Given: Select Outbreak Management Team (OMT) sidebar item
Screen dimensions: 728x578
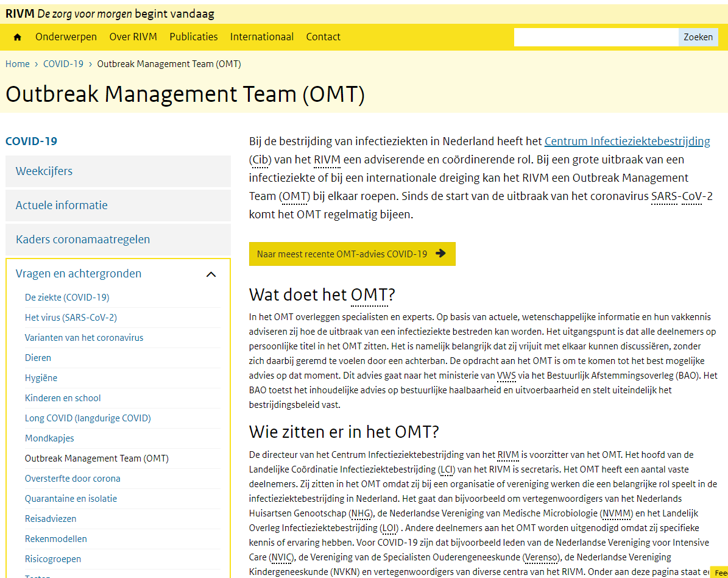Looking at the screenshot, I should click(x=97, y=458).
